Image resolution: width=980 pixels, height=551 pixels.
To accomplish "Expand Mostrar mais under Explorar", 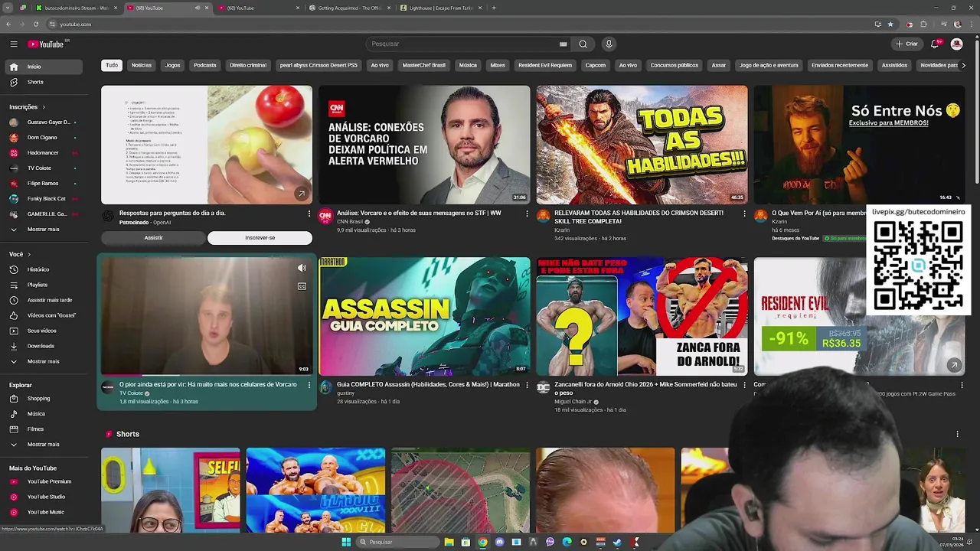I will pyautogui.click(x=42, y=444).
